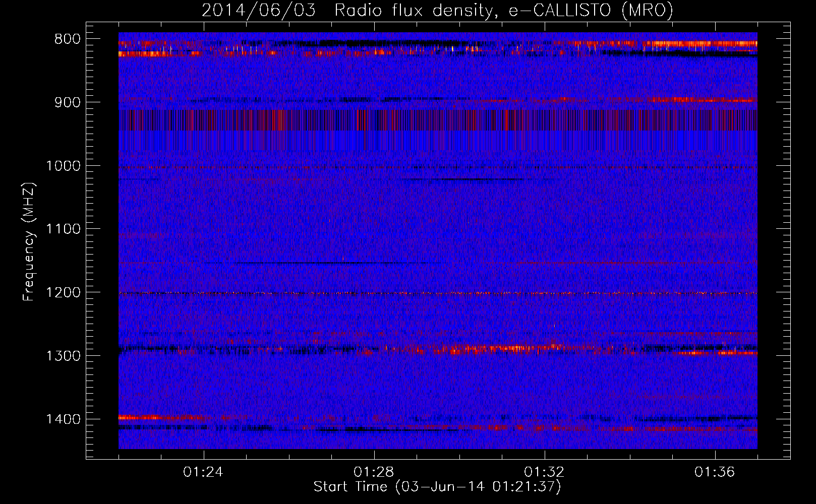
Task: Click the 'e-CALLISTO (MRO)' text in title
Action: 591,10
